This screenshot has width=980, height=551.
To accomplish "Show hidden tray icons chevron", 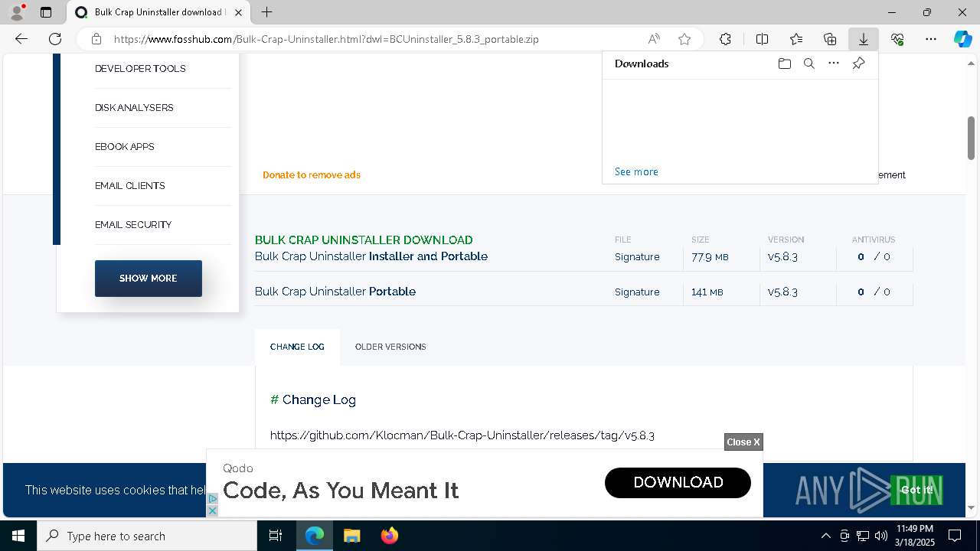I will pos(825,536).
